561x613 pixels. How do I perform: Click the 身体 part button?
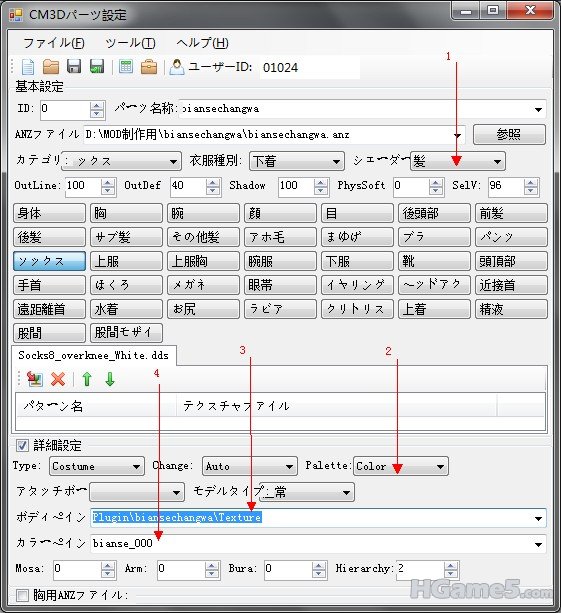[49, 213]
